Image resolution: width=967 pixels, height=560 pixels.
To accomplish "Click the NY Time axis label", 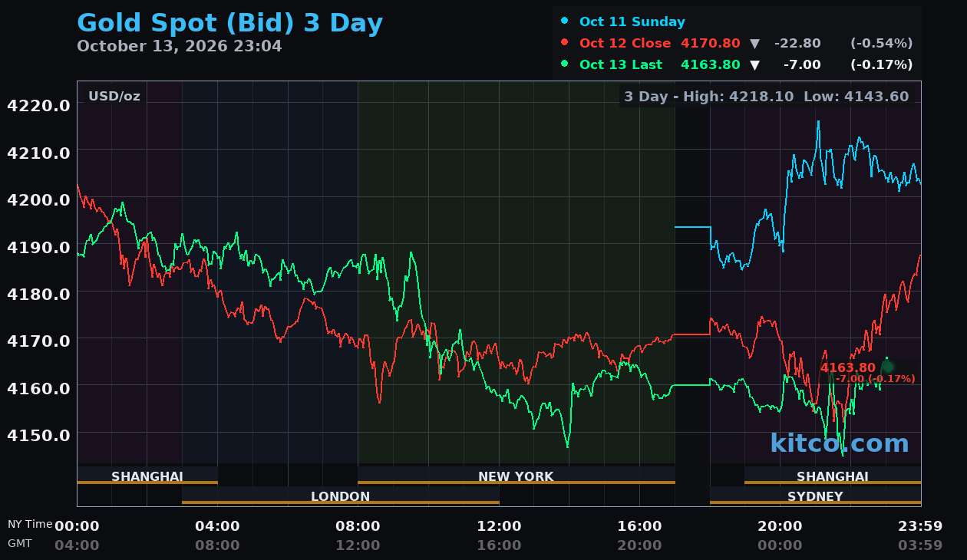I will (x=30, y=524).
